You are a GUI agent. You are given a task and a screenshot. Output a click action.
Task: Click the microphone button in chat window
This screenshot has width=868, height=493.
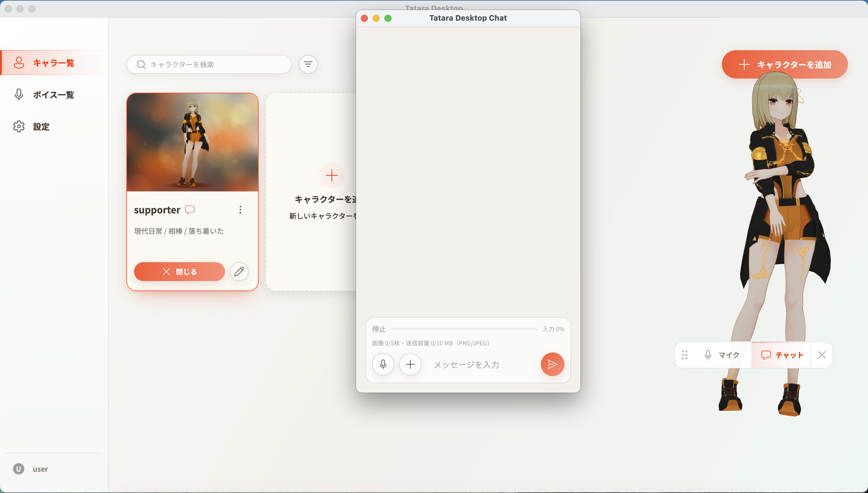tap(383, 364)
